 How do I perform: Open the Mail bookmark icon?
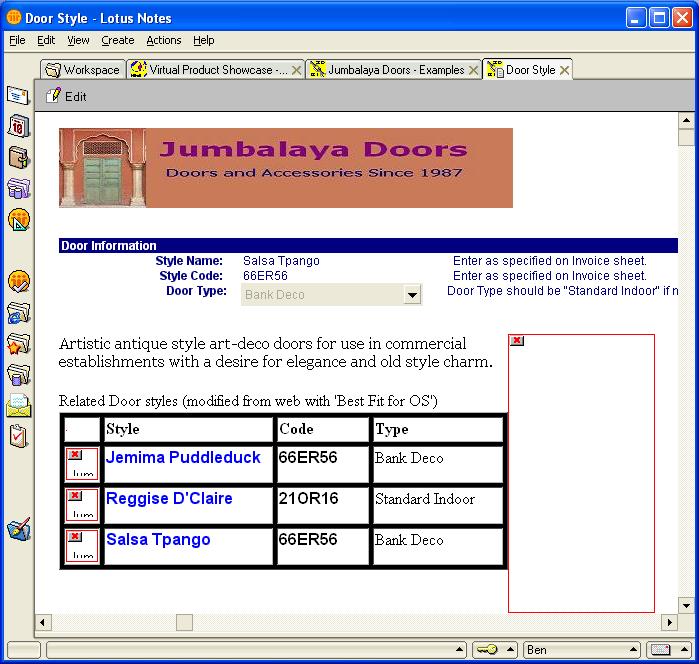pyautogui.click(x=18, y=96)
